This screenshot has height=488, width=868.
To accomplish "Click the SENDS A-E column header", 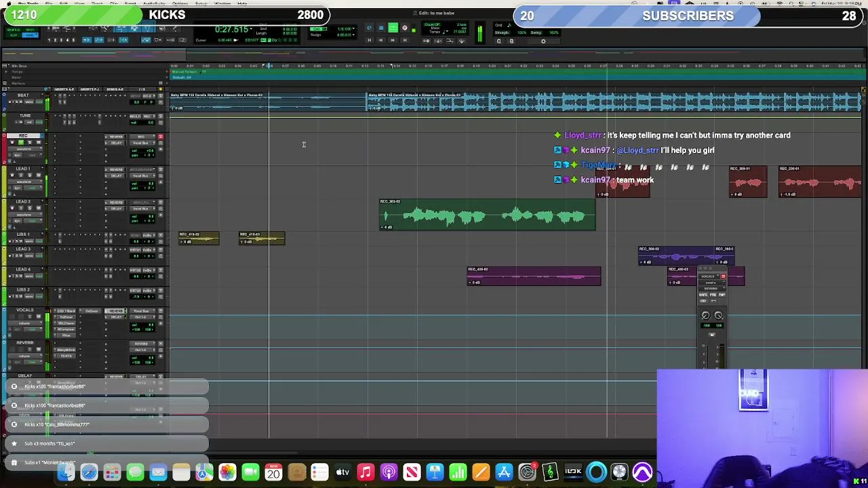I will [115, 89].
